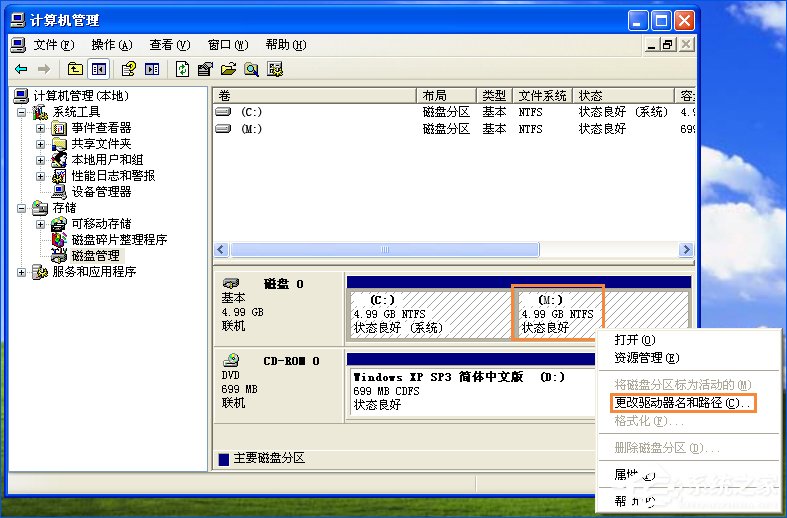
Task: Collapse the 系统工具 tree node
Action: 21,112
